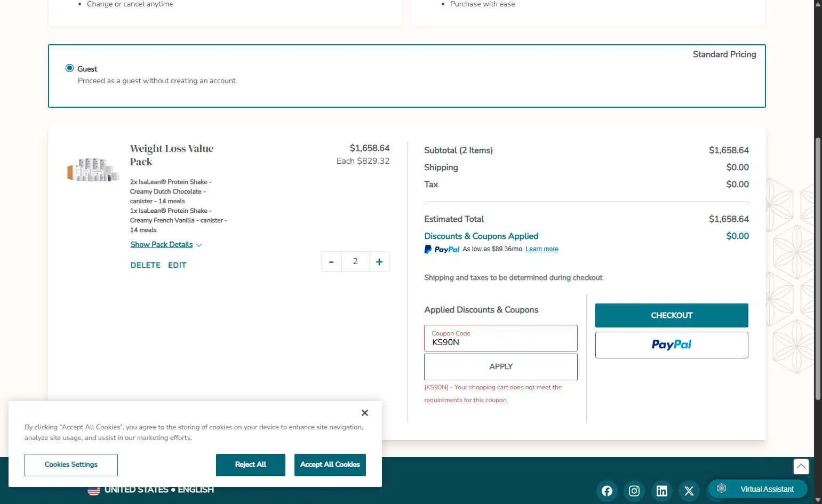Image resolution: width=822 pixels, height=504 pixels.
Task: Click the United States • English selector
Action: pos(151,490)
